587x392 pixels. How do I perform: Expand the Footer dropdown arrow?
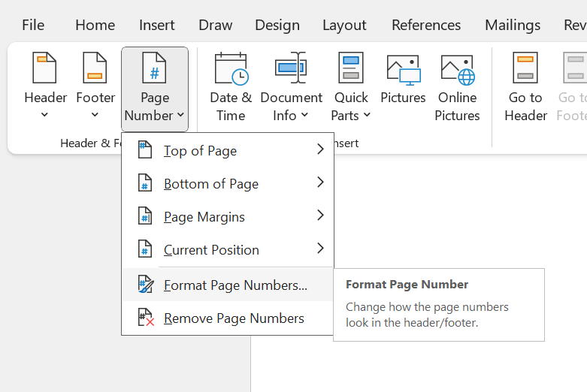coord(95,114)
